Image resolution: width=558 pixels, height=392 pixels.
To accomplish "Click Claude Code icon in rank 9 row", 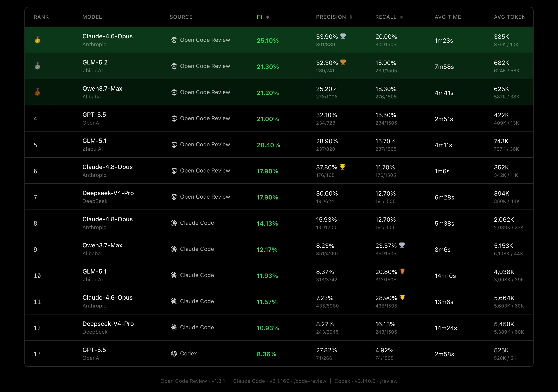I will pos(174,249).
